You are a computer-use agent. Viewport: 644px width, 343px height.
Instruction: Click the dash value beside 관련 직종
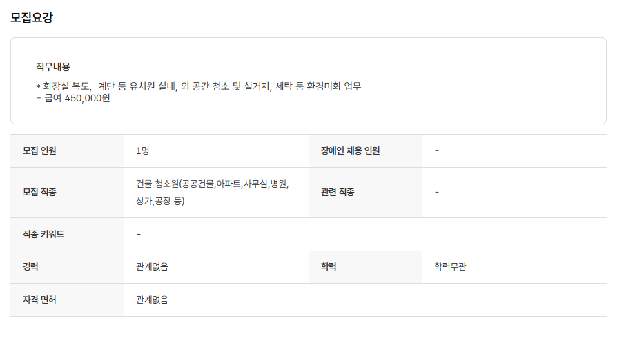point(437,192)
